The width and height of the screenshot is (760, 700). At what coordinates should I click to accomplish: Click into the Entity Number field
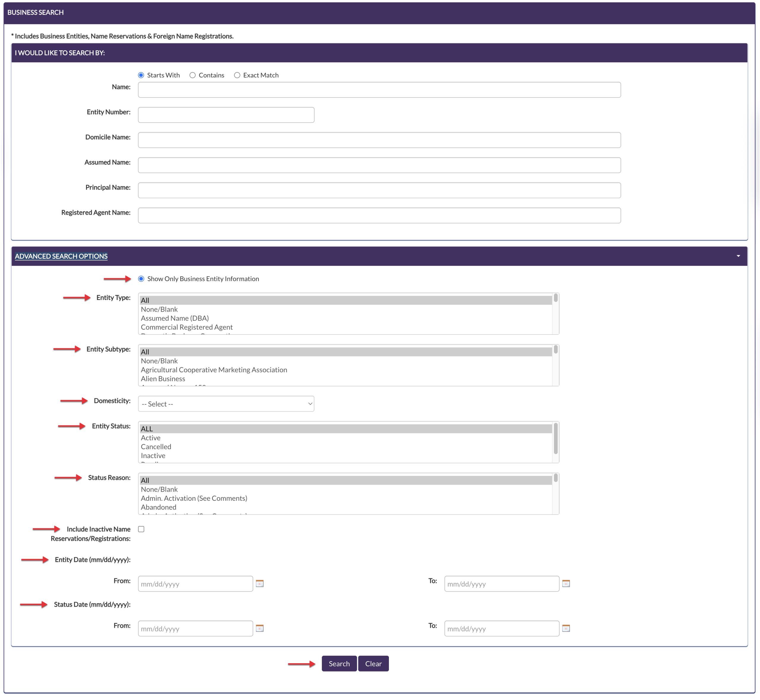pyautogui.click(x=226, y=115)
